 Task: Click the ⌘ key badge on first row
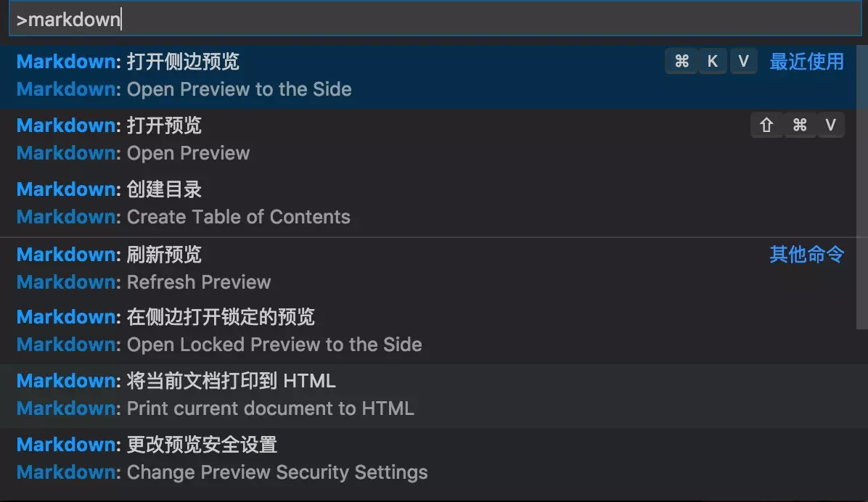[681, 62]
